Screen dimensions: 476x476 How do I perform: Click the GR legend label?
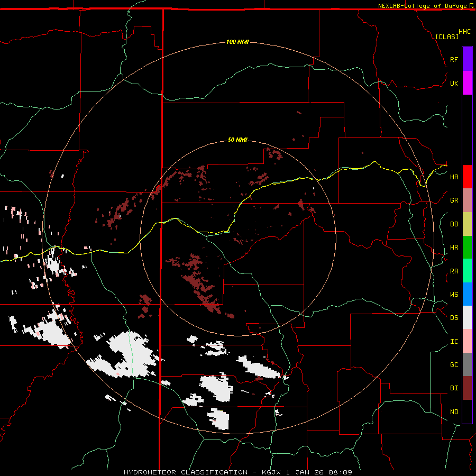454,200
